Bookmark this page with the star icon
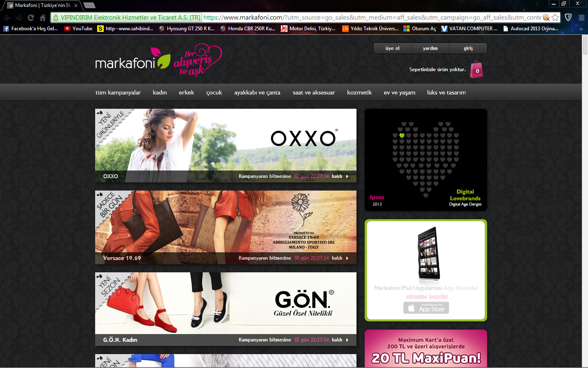The image size is (588, 368). (x=555, y=18)
